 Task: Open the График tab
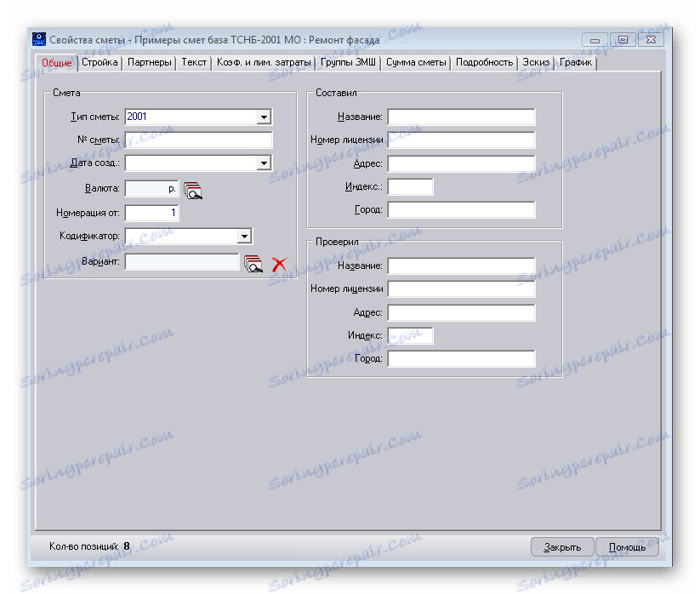pyautogui.click(x=576, y=62)
